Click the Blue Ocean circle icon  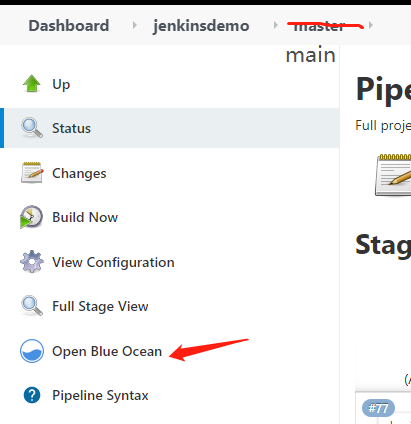pos(32,351)
